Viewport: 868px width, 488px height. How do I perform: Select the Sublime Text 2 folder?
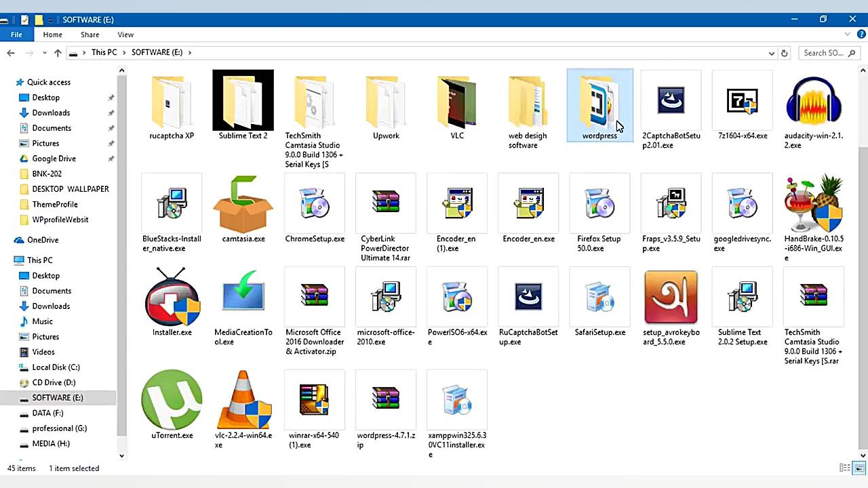click(243, 106)
